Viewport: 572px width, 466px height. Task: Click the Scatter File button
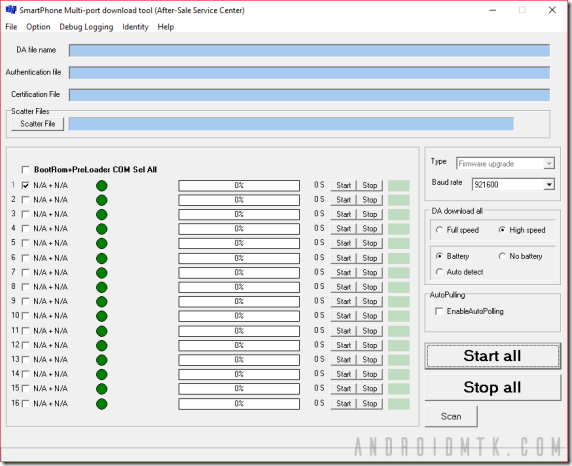(38, 124)
